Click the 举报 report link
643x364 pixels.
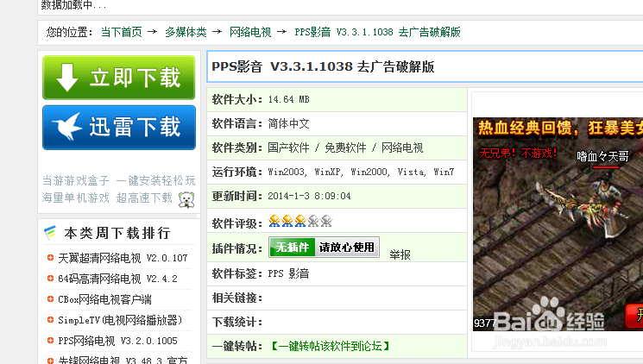tap(400, 254)
